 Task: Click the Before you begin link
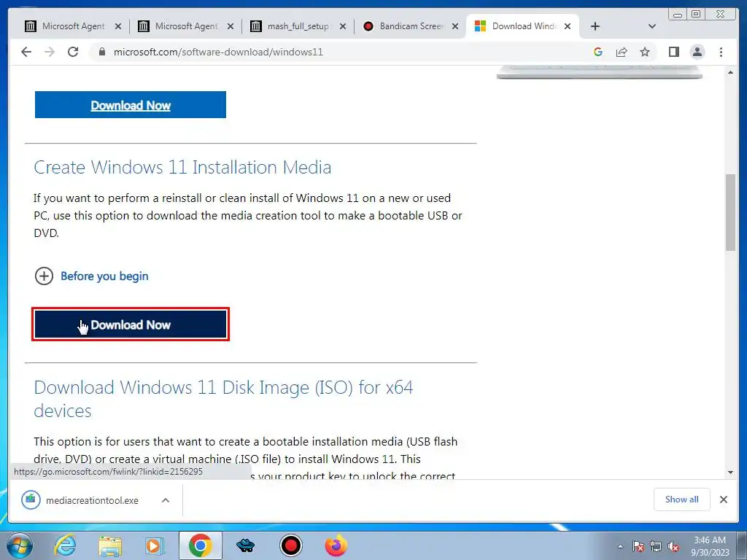click(x=104, y=276)
